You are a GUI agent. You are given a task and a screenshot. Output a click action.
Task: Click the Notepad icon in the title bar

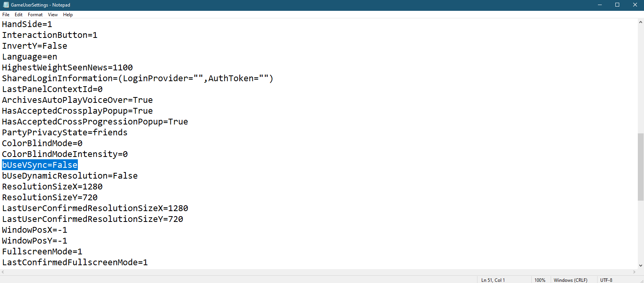[6, 5]
